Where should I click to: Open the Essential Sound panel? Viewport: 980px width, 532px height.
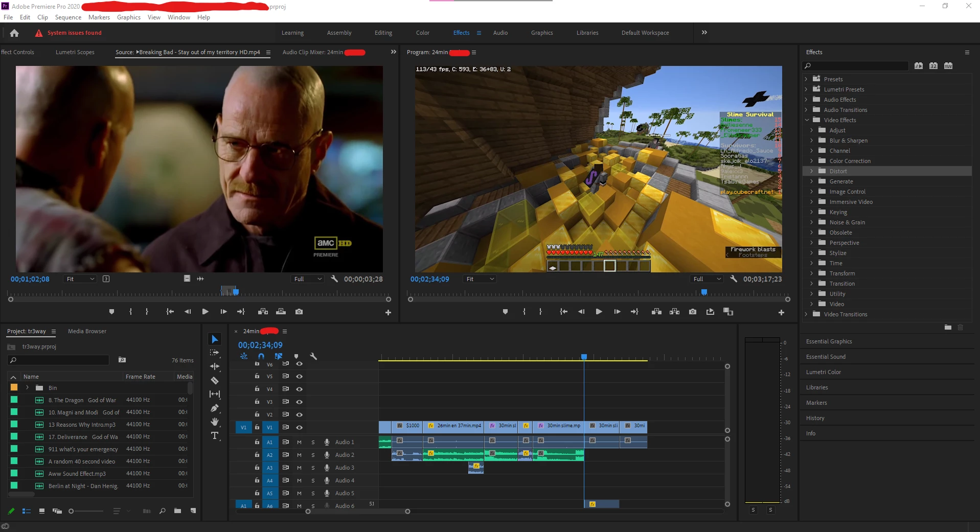826,357
